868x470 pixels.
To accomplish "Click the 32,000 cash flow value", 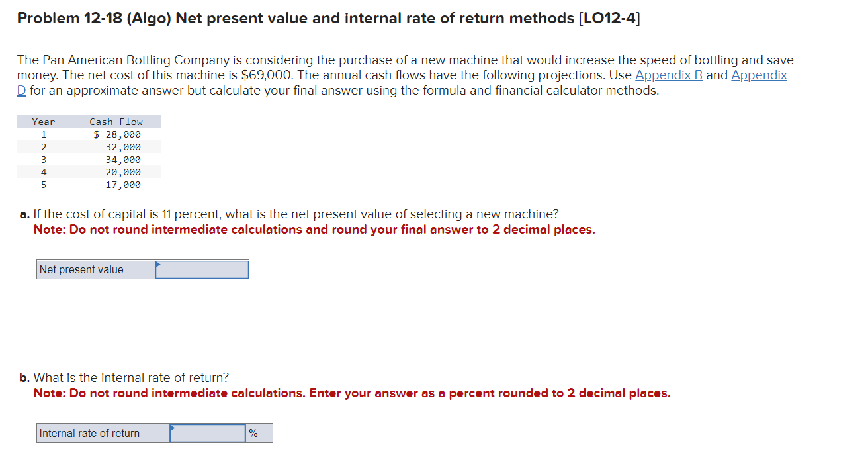I will (125, 146).
